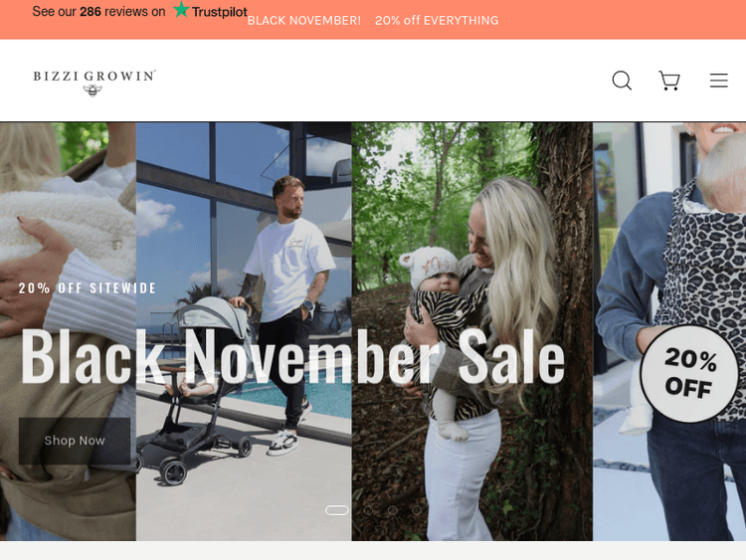Click the woman holding baby in woods photo
746x560 pixels.
(x=471, y=331)
